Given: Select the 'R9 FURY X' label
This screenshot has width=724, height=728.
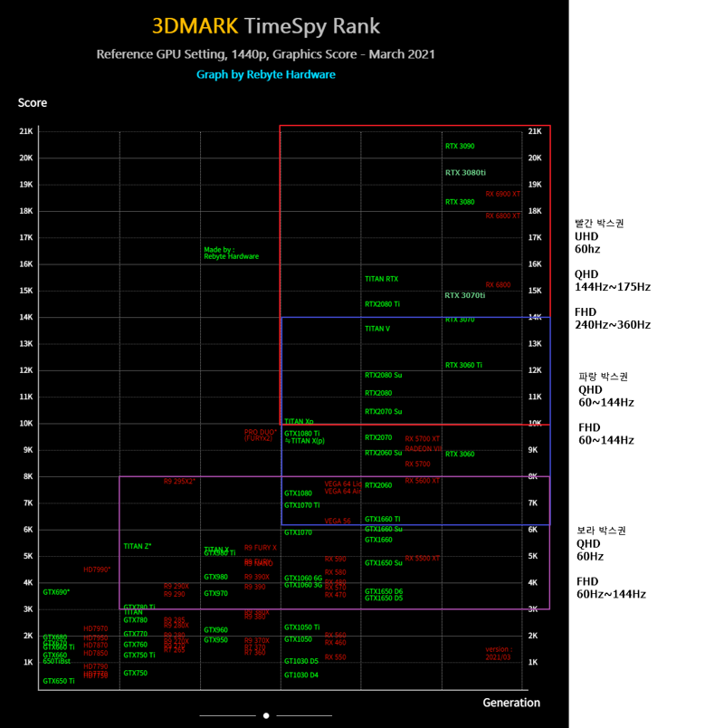Looking at the screenshot, I should click(x=261, y=548).
